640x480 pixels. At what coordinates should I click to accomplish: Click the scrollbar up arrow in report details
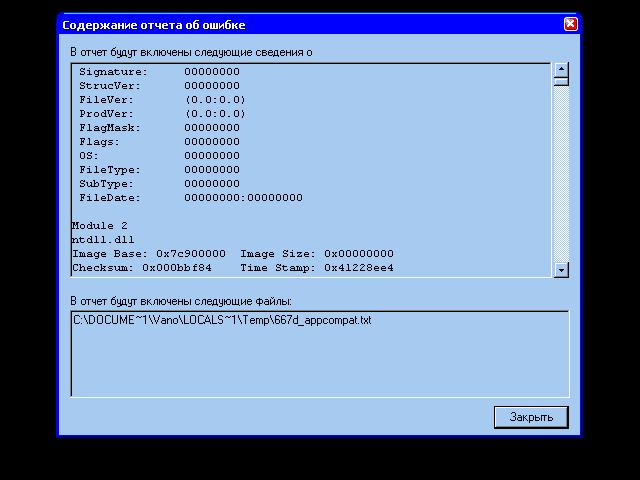coord(561,70)
